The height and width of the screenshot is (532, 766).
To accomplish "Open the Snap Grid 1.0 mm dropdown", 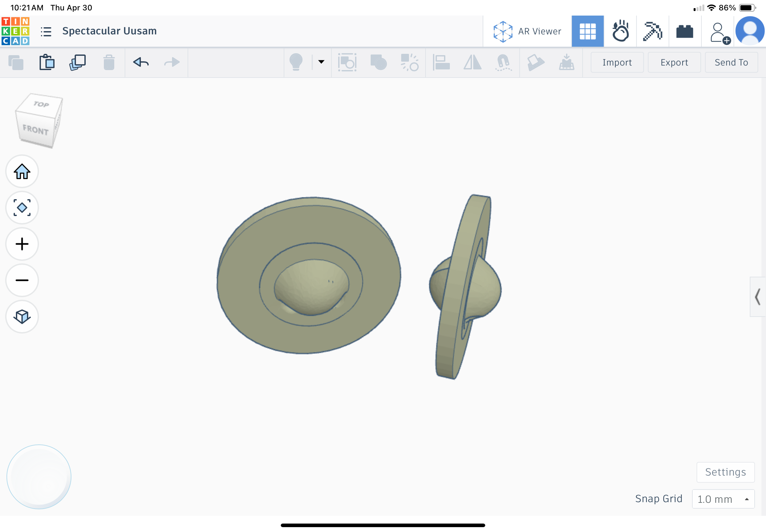I will coord(723,499).
